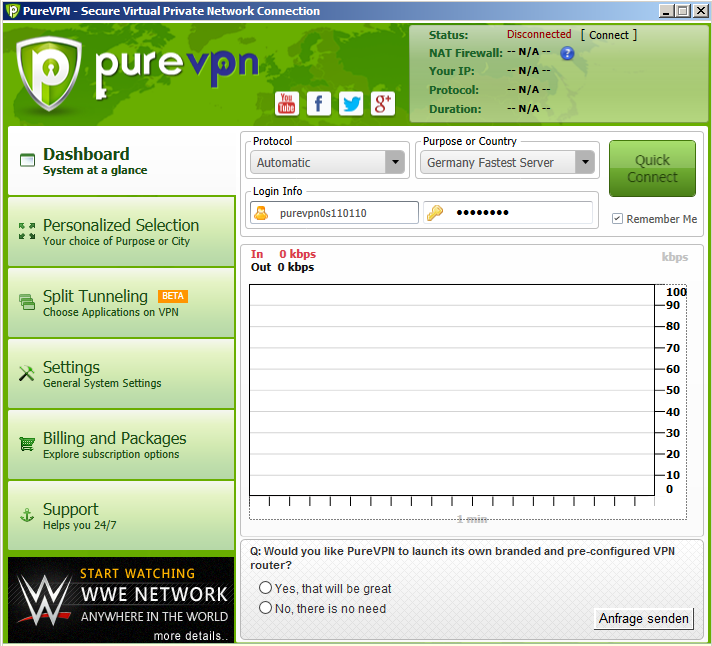
Task: Click the Billing shopping cart icon
Action: [27, 444]
